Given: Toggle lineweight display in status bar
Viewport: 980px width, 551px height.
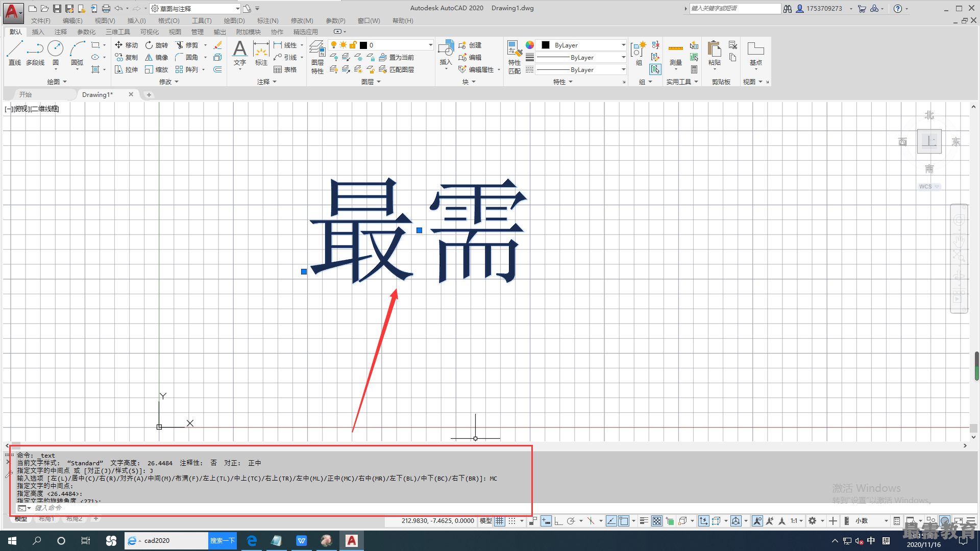Looking at the screenshot, I should 644,521.
